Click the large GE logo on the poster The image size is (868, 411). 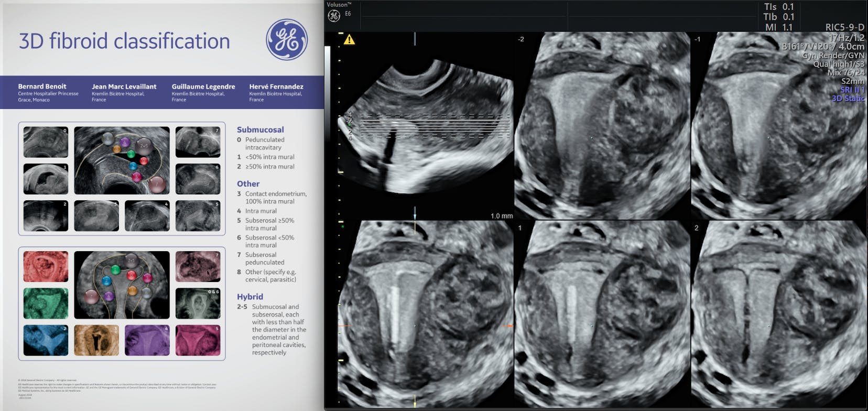[x=286, y=40]
